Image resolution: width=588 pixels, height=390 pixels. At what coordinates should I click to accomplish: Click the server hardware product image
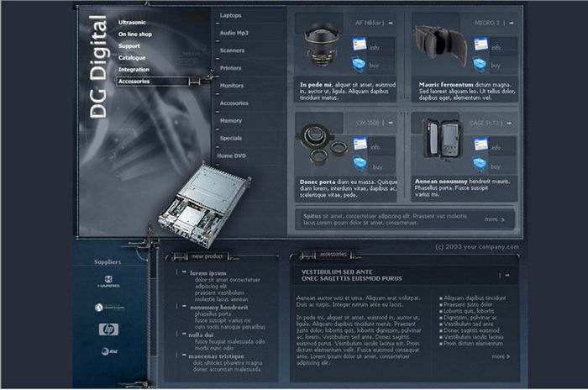coord(193,199)
